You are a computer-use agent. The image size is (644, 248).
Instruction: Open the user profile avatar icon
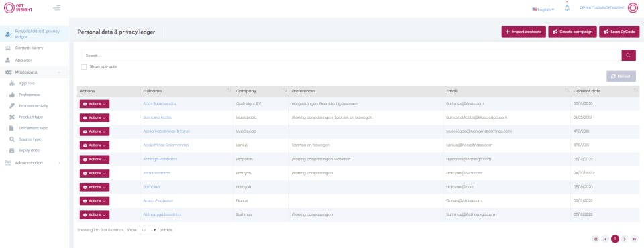633,8
